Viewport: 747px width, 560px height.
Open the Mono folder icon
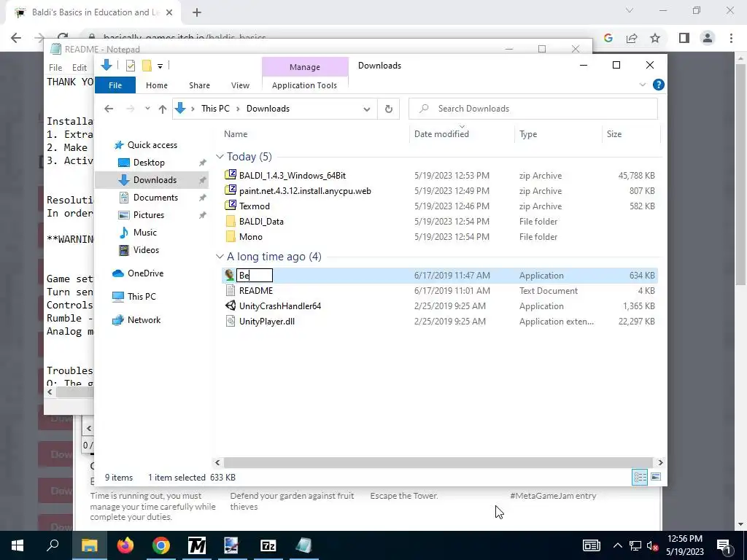[231, 236]
